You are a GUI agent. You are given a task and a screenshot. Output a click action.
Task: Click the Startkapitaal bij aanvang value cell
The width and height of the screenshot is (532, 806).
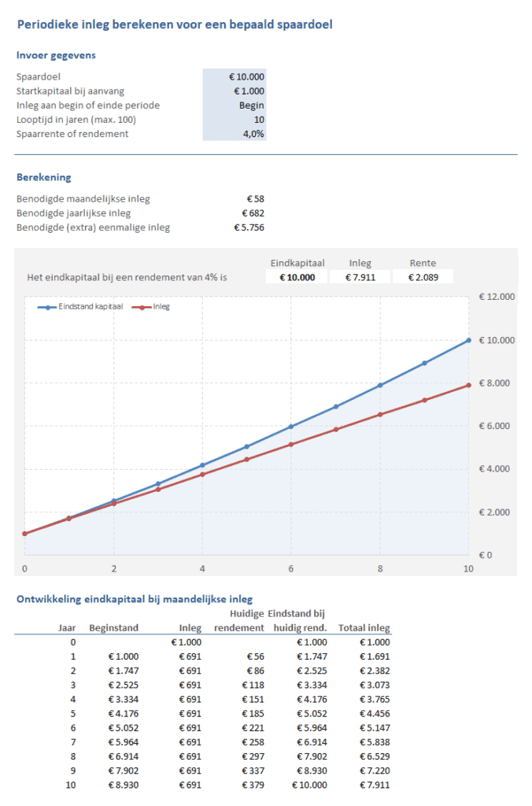pos(235,91)
